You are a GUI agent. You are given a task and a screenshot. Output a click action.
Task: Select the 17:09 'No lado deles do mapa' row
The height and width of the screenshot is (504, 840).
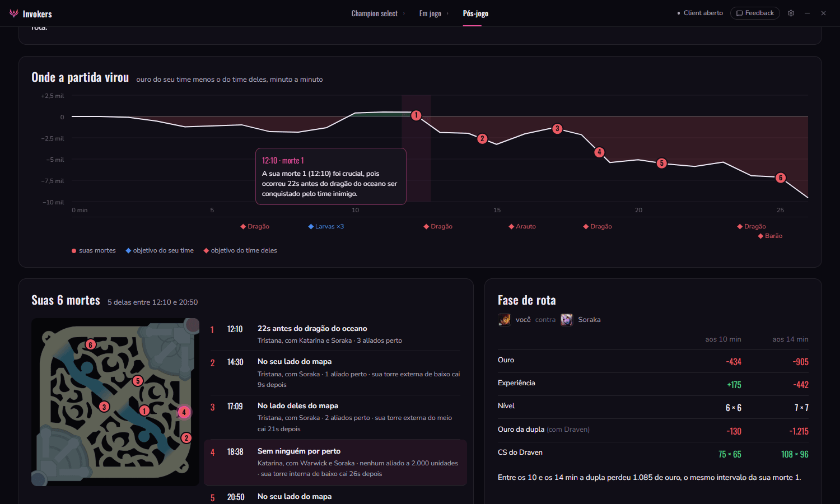(335, 417)
